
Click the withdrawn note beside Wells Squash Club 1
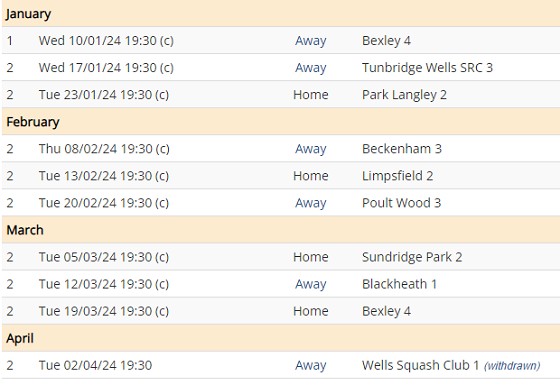click(512, 366)
